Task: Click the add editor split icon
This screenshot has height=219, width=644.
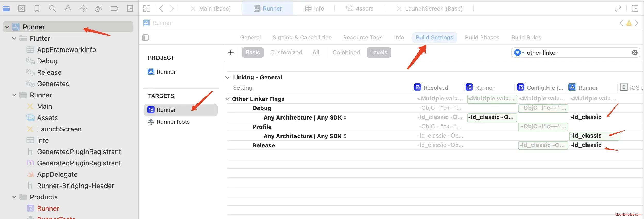Action: 635,9
